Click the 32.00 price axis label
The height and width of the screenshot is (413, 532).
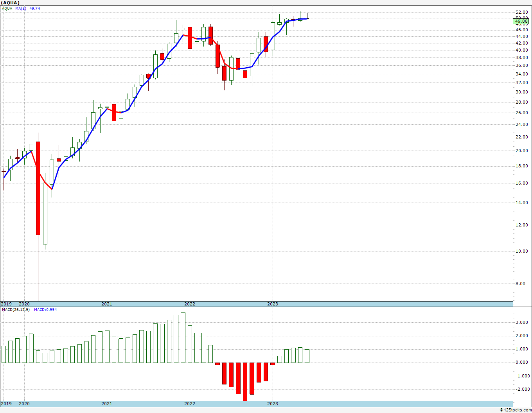click(521, 83)
